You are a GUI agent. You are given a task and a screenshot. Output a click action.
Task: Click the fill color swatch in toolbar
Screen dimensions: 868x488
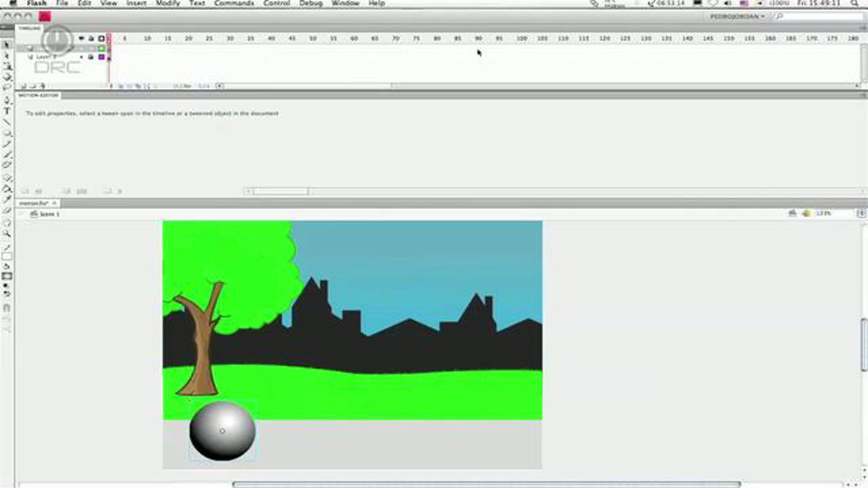(7, 277)
